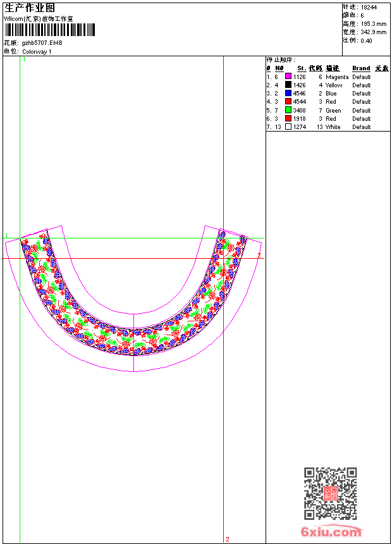Click the red seal logo inside the QR code
The height and width of the screenshot is (544, 392).
(330, 494)
